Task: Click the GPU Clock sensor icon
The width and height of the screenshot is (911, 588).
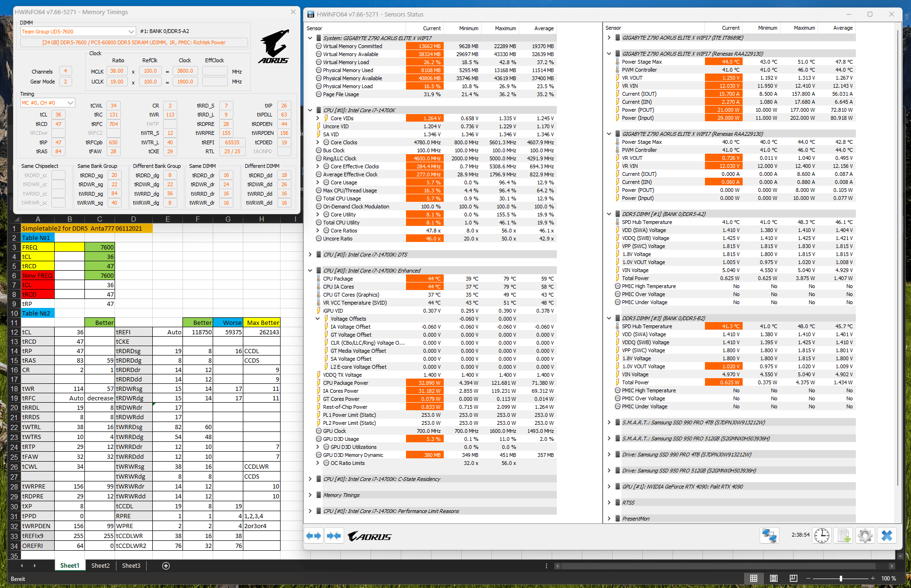Action: (319, 431)
